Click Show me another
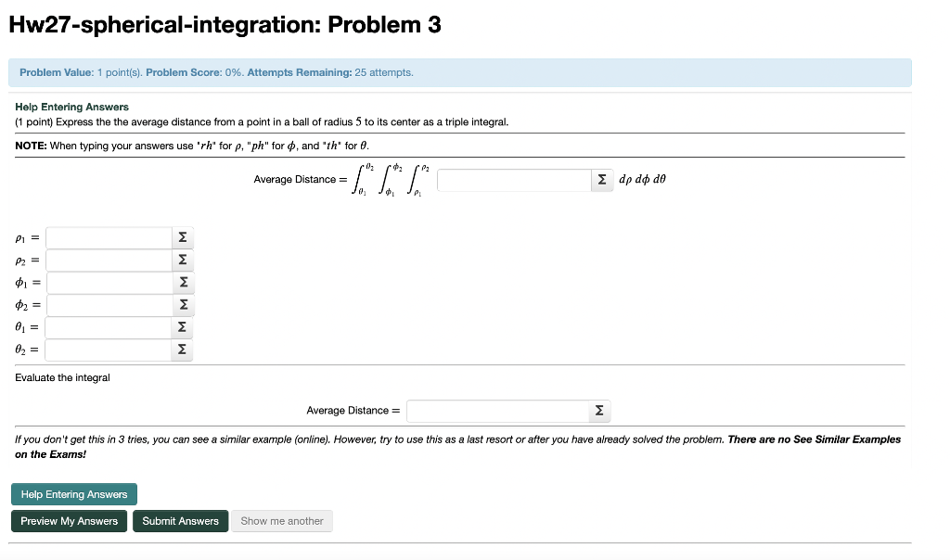The height and width of the screenshot is (560, 950). tap(282, 520)
